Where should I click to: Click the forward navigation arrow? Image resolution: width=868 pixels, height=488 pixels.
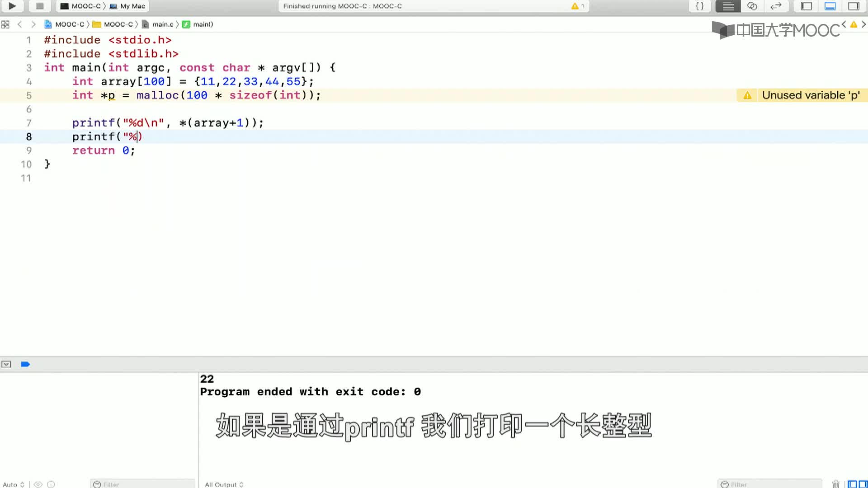point(33,24)
